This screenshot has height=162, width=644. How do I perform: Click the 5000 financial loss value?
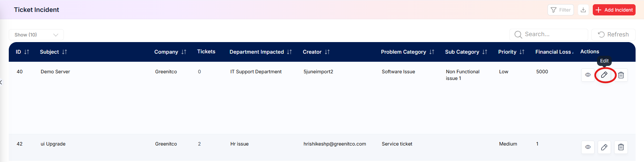coord(542,72)
